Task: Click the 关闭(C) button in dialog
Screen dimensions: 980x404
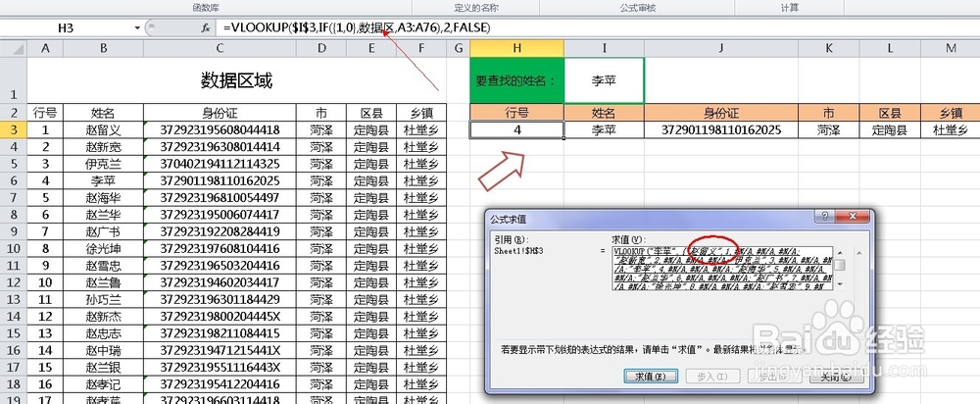Action: [x=836, y=377]
